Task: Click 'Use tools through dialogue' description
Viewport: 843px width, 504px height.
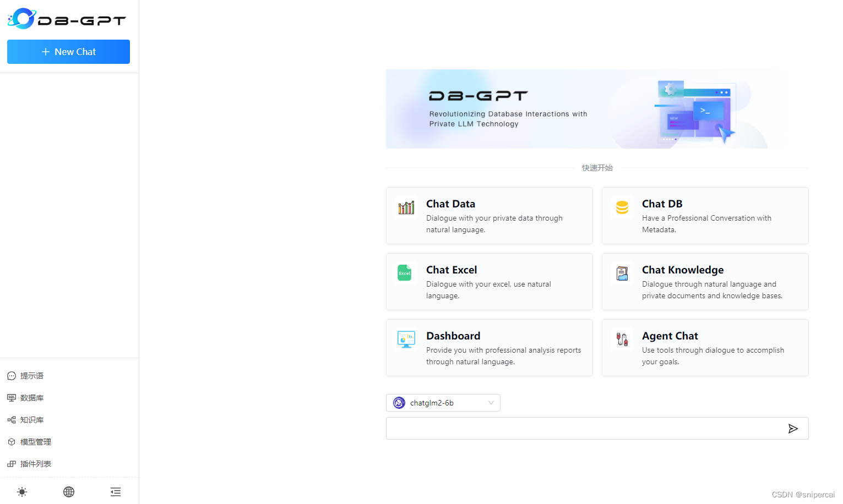Action: point(713,356)
